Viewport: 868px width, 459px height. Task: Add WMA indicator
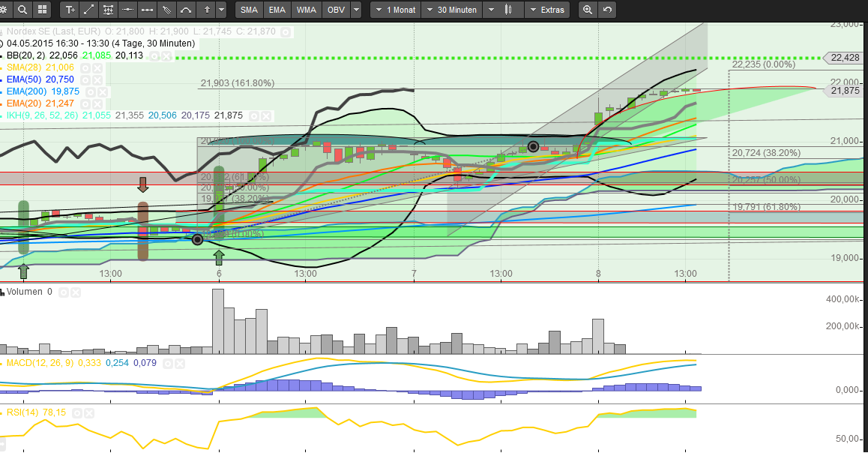point(306,10)
